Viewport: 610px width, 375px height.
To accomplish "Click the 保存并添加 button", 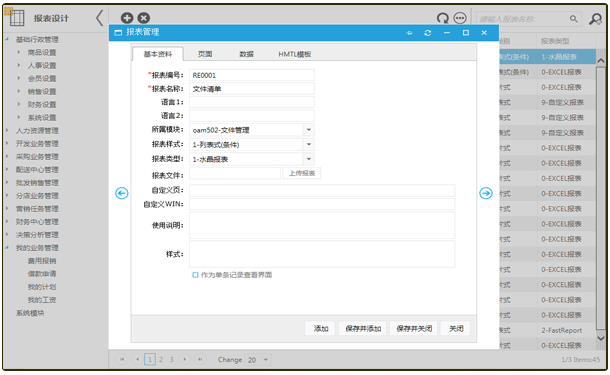I will (x=363, y=329).
